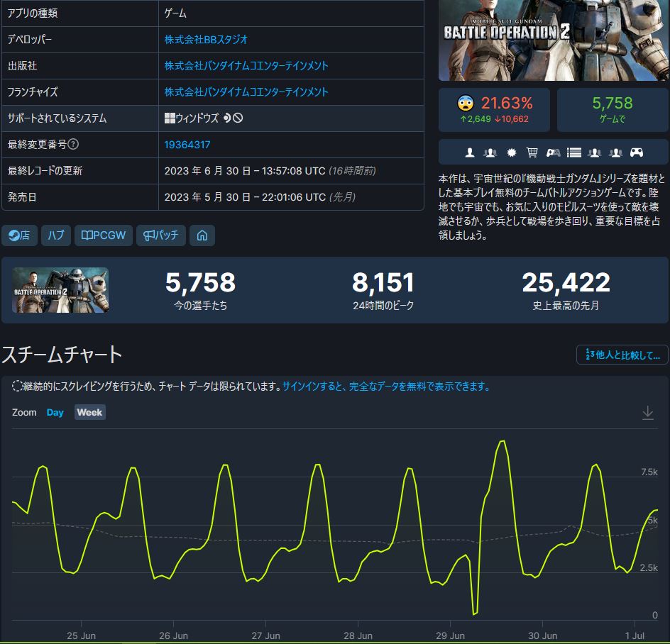Click the 29 Jun label on chart timeline
Screen dimensions: 670x644
click(x=450, y=635)
